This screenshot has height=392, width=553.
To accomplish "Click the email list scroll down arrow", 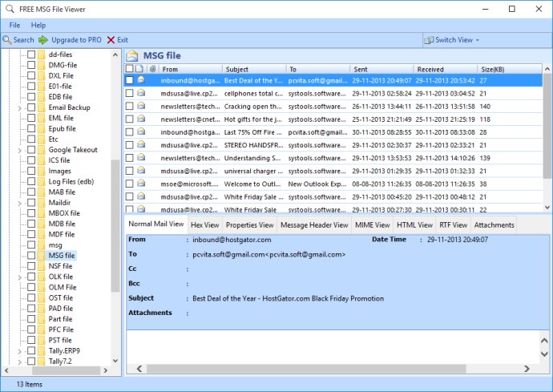I will click(547, 208).
